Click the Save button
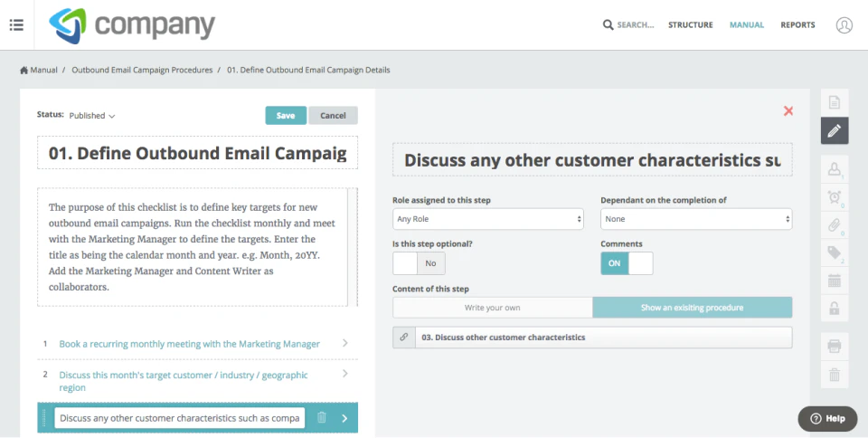Screen dimensions: 868x438 (286, 116)
